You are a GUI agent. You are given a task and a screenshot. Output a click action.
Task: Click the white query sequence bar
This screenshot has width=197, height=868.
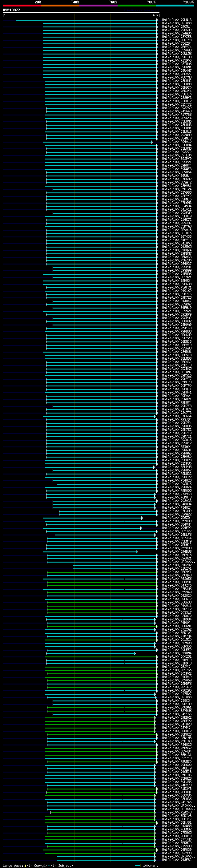(x=81, y=13)
